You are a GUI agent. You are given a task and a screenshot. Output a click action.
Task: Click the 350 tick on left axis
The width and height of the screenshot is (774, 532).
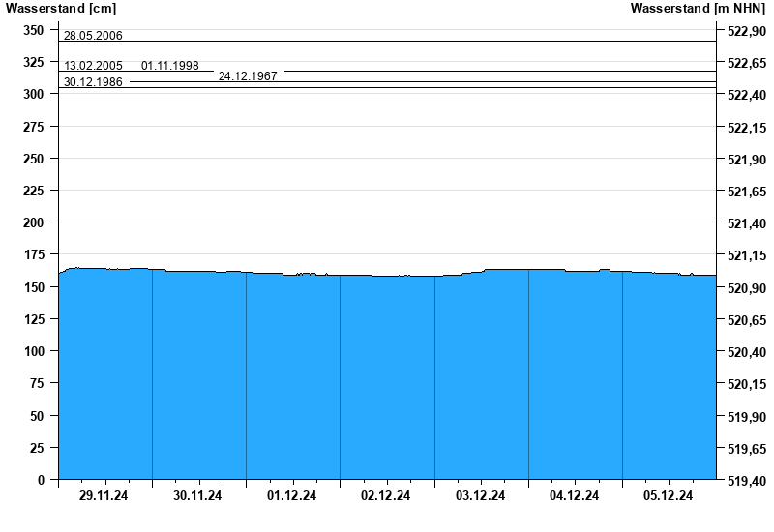(x=33, y=30)
